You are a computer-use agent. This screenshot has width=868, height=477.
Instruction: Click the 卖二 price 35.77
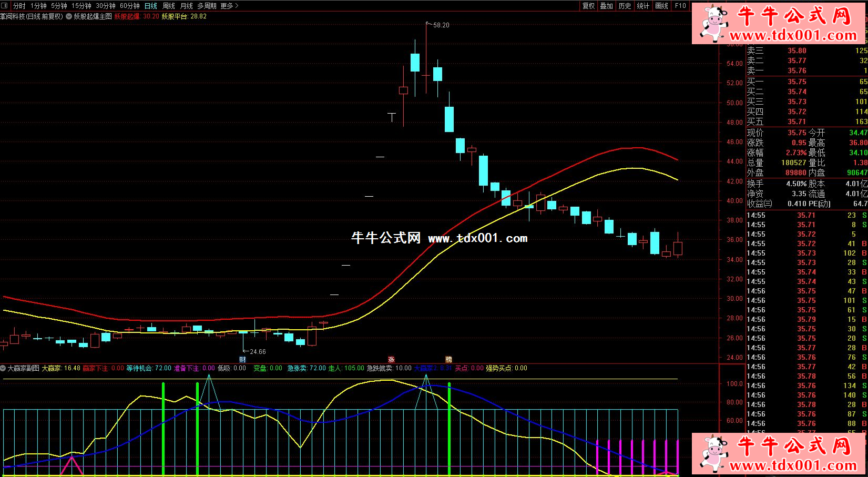(x=797, y=61)
